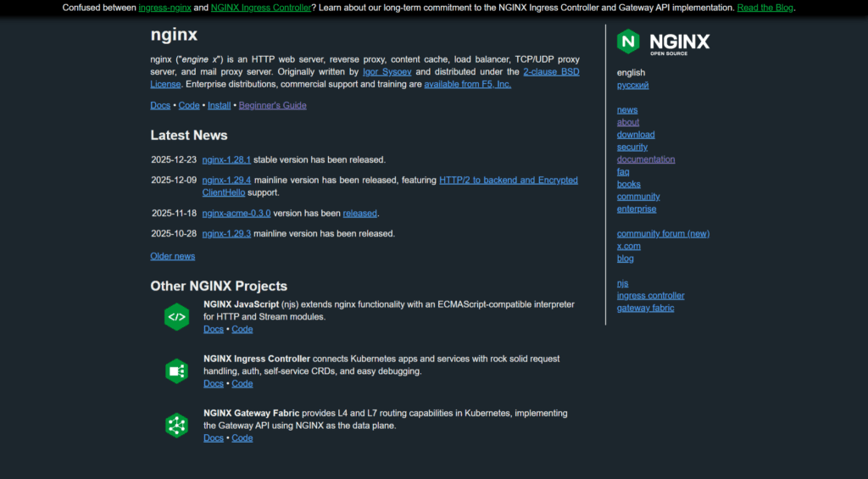The width and height of the screenshot is (868, 479).
Task: Open the njs sidebar link
Action: (x=622, y=283)
